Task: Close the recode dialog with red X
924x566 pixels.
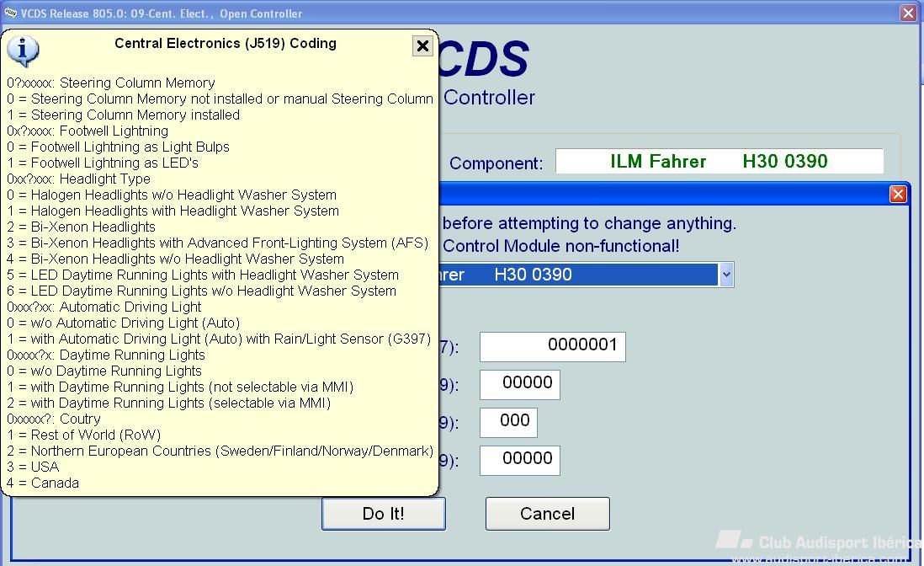Action: (x=897, y=194)
